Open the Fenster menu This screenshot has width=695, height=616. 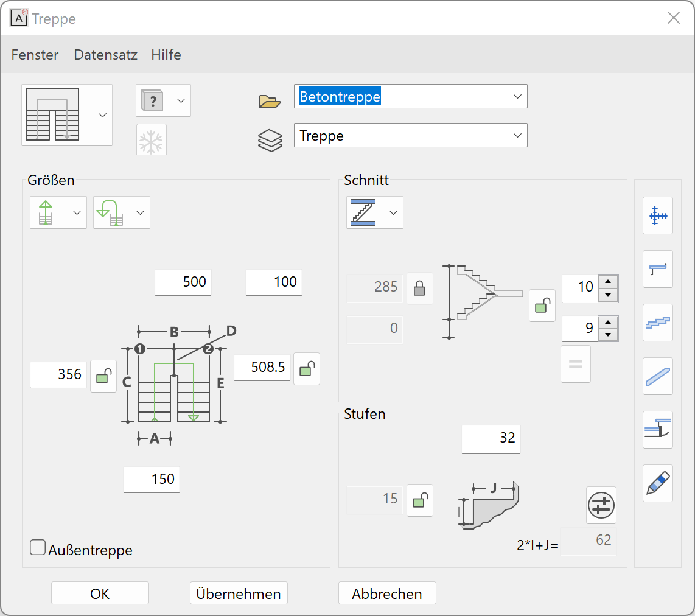tap(35, 55)
